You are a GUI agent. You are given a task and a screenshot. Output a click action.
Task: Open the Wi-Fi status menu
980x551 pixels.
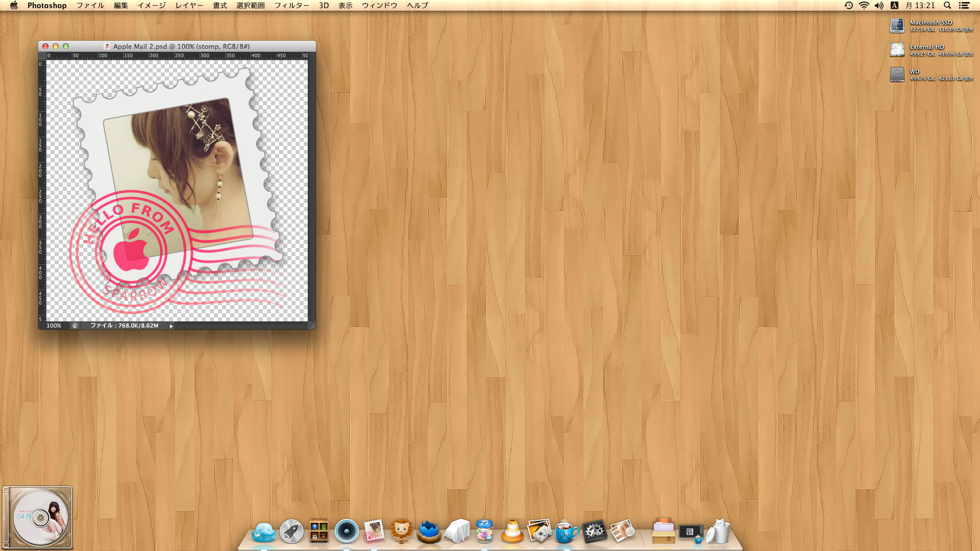864,6
